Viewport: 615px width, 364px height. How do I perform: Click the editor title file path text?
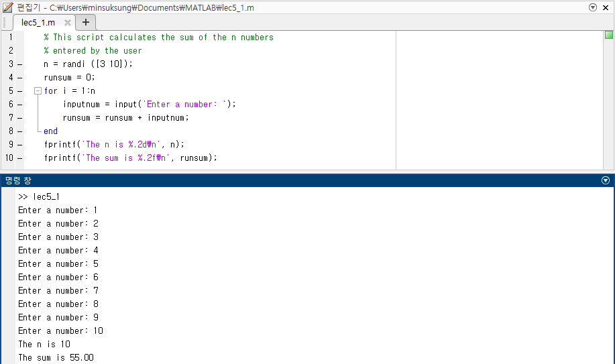click(x=152, y=8)
